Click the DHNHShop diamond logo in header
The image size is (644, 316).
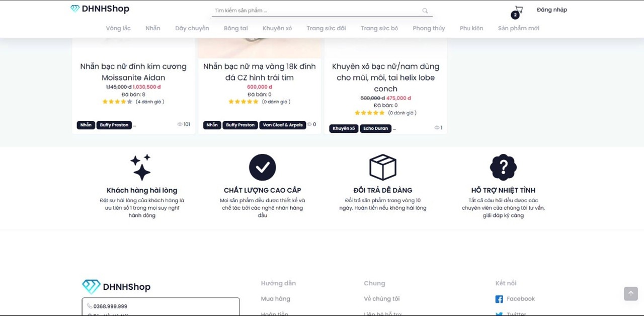(75, 9)
